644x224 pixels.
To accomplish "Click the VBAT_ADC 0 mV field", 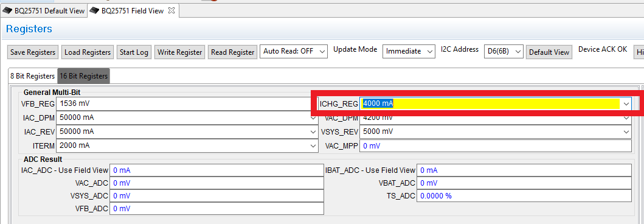I will pyautogui.click(x=524, y=183).
